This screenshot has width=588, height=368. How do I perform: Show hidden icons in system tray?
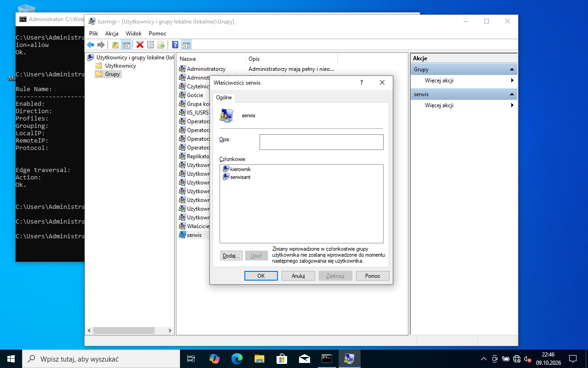483,359
